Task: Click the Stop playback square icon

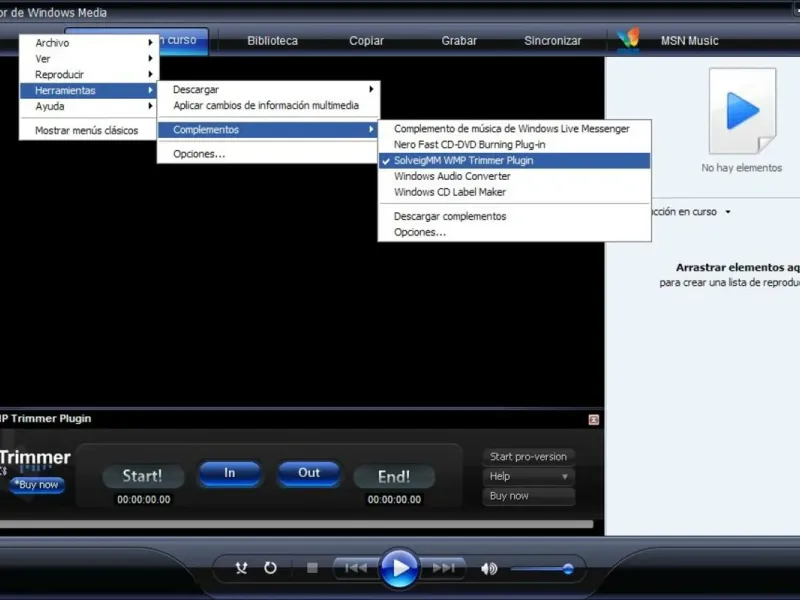Action: click(x=312, y=568)
